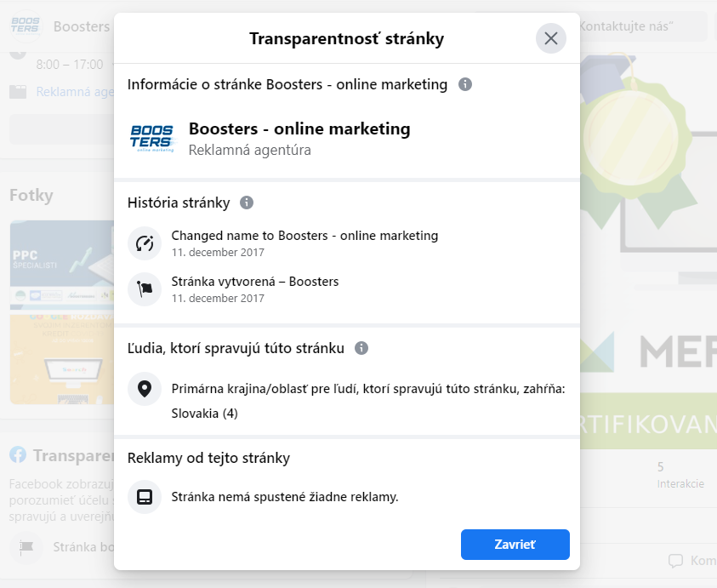This screenshot has height=588, width=717.
Task: Click 'Reklamná age...' link in background page
Action: tap(75, 92)
